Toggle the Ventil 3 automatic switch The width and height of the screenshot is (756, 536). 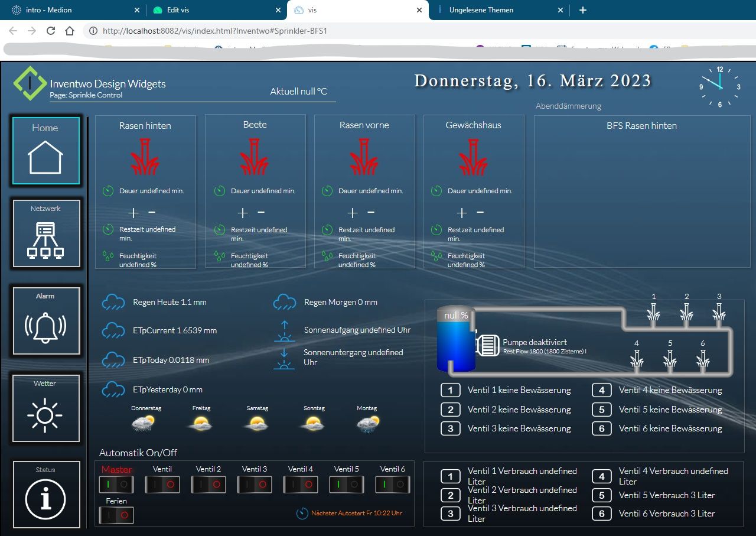(255, 485)
